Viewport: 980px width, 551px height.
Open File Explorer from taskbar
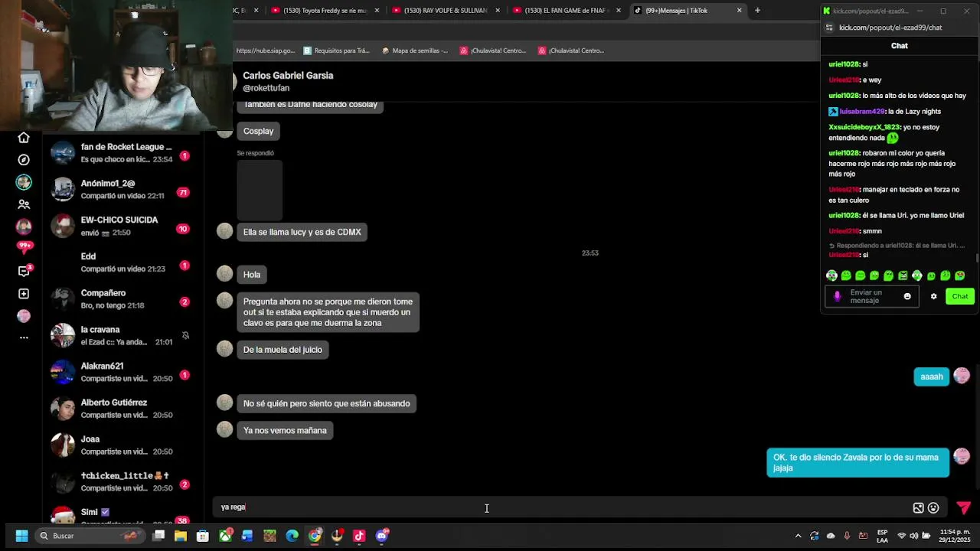coord(181,536)
